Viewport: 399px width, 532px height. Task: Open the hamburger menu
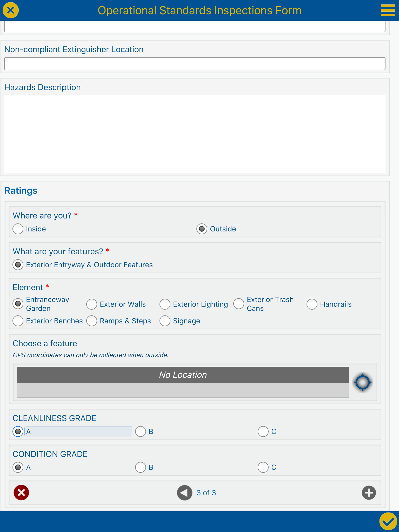tap(388, 10)
